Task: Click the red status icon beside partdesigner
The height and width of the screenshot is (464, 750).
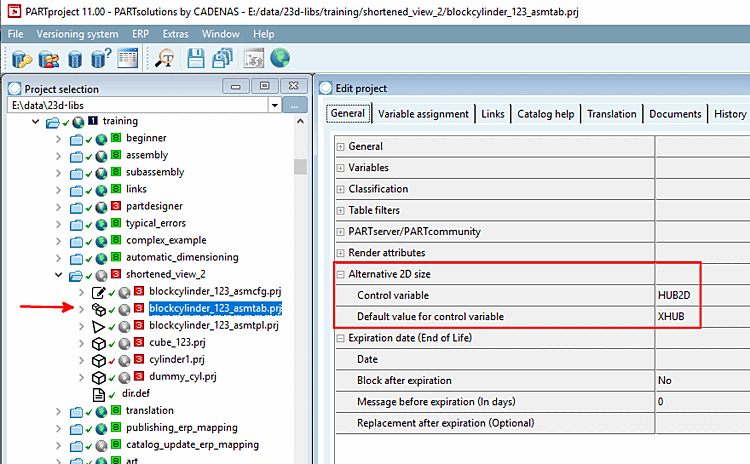Action: coord(116,206)
